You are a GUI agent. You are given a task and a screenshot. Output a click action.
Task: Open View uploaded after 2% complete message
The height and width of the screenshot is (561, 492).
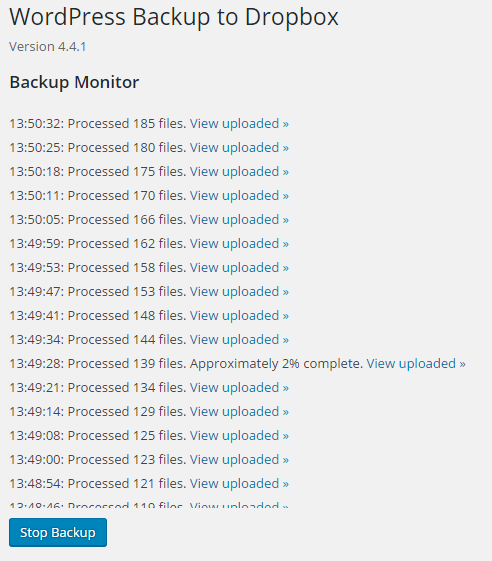(x=416, y=364)
